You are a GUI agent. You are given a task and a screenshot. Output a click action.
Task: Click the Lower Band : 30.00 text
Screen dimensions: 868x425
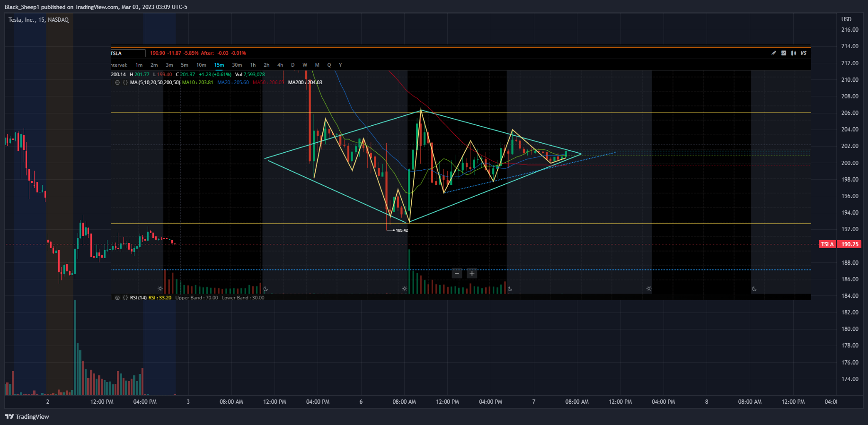tap(243, 298)
